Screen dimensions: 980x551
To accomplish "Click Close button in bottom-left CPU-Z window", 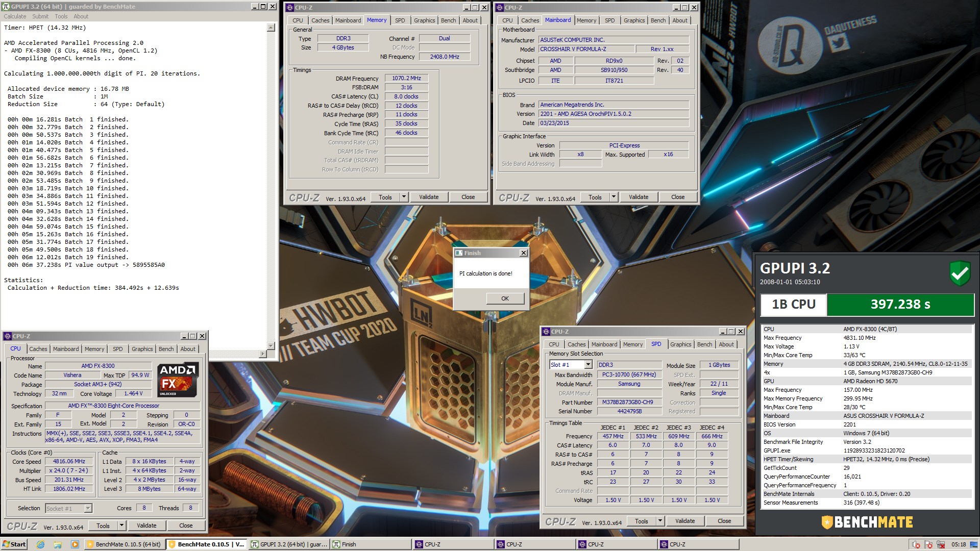I will point(186,525).
